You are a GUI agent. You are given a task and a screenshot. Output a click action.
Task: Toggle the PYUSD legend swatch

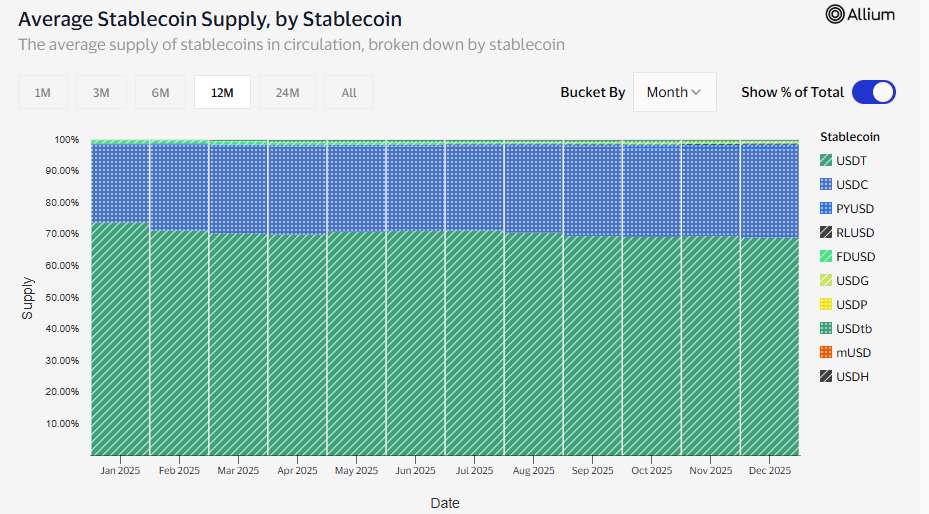[826, 209]
